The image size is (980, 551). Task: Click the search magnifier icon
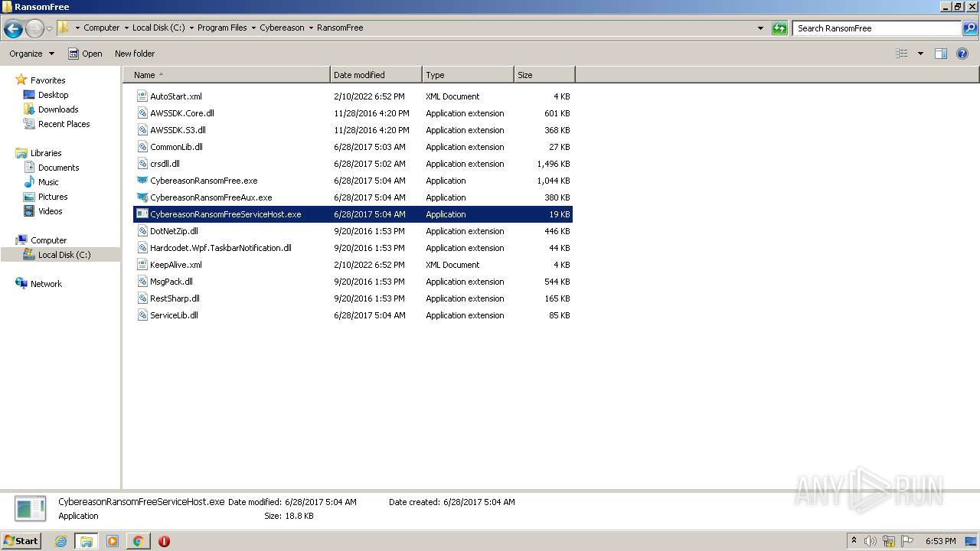(969, 28)
